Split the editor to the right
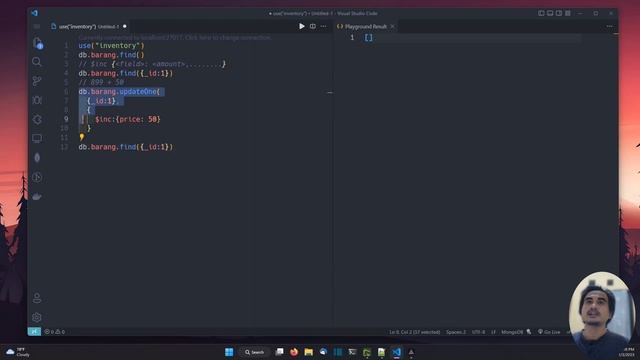 313,26
